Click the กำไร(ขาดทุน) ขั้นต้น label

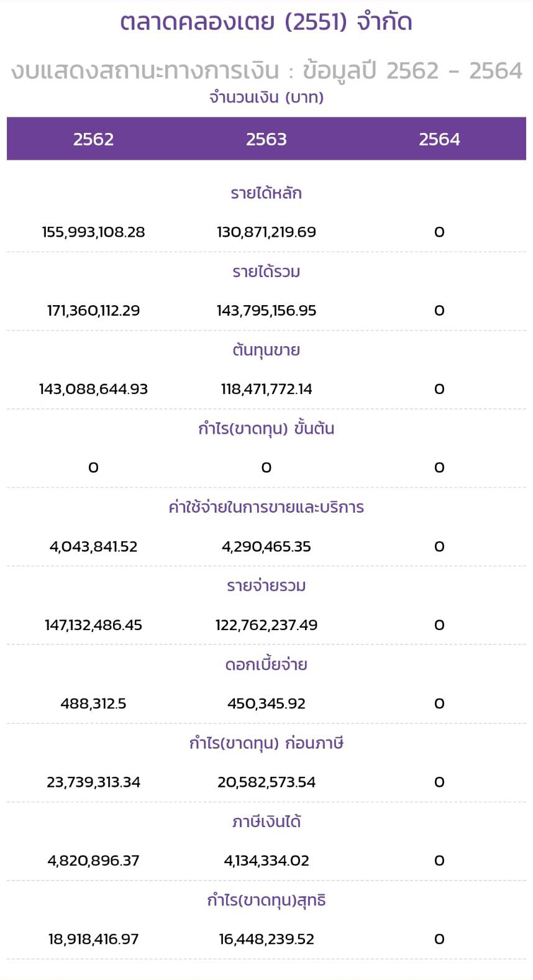(x=266, y=429)
